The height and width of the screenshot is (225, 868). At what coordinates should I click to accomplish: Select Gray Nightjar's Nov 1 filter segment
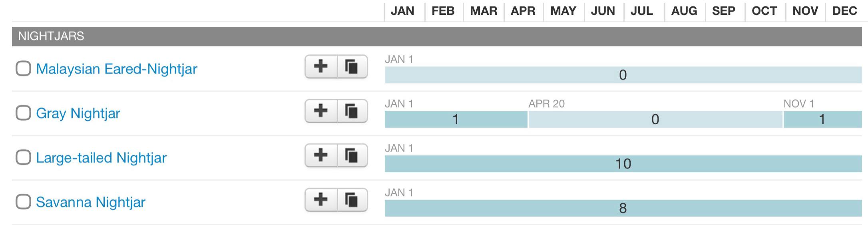[x=822, y=119]
